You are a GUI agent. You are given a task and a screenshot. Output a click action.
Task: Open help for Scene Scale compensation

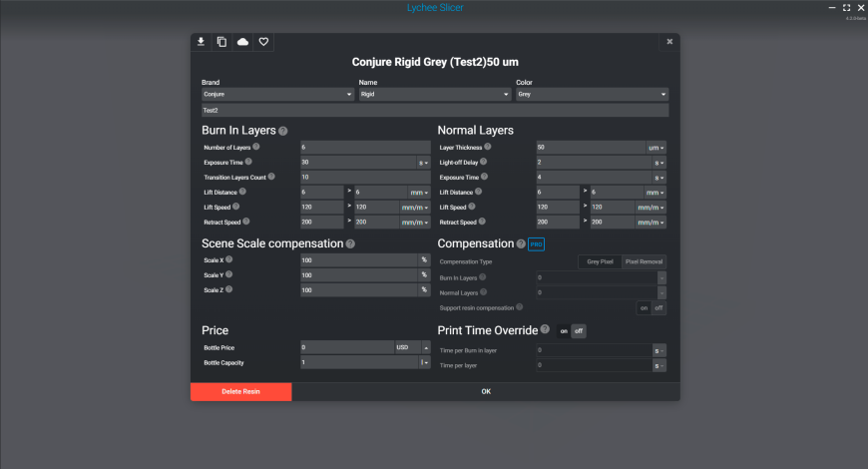[350, 243]
